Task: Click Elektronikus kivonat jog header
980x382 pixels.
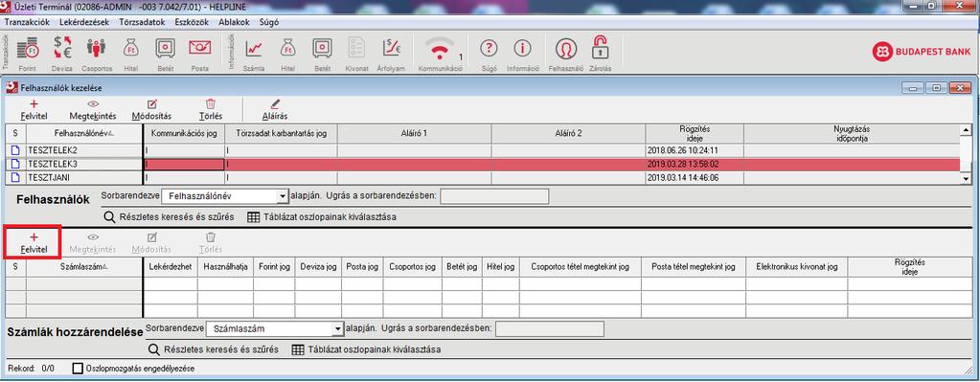Action: coord(796,267)
